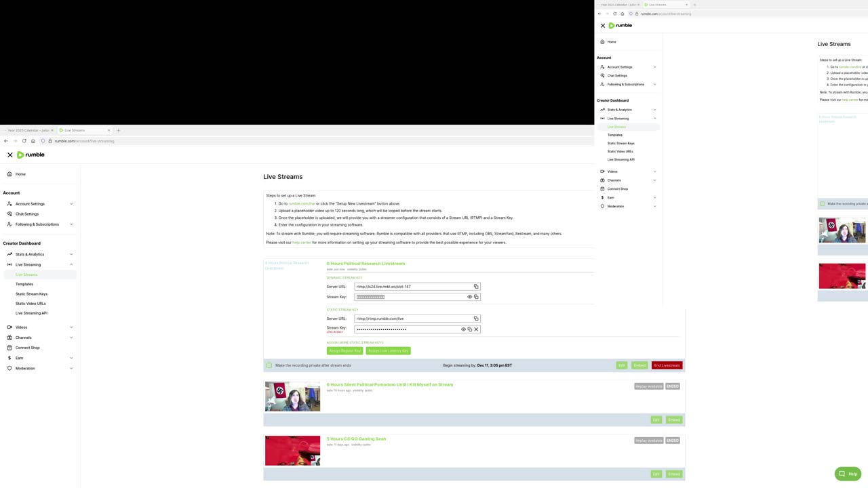The image size is (868, 488).
Task: Reload page in the top-right browser window
Action: [x=615, y=14]
